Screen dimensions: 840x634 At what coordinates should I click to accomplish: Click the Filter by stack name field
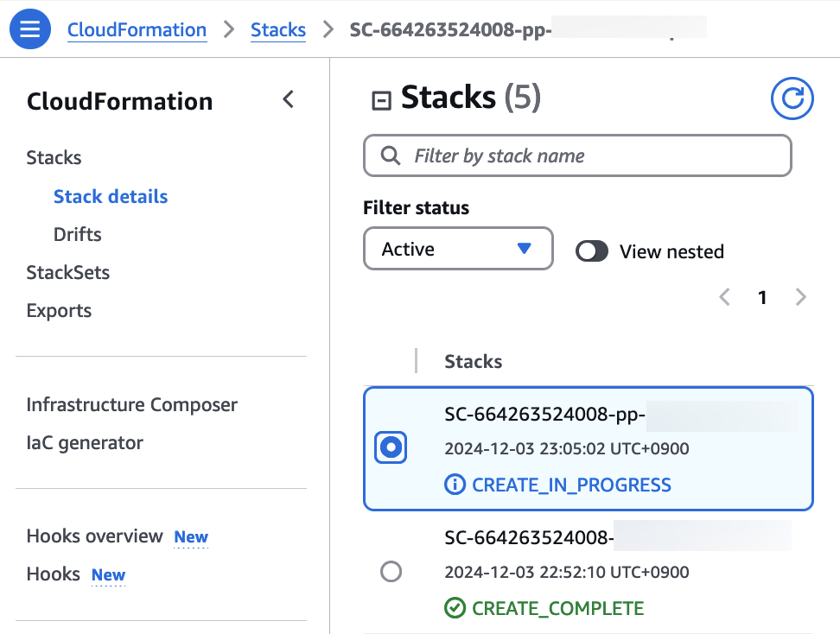(577, 155)
